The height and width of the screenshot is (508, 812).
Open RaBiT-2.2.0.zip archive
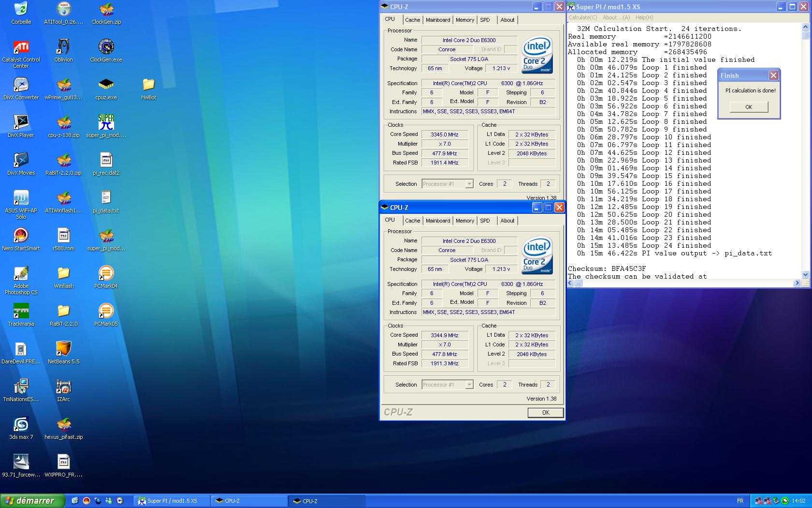pos(63,160)
